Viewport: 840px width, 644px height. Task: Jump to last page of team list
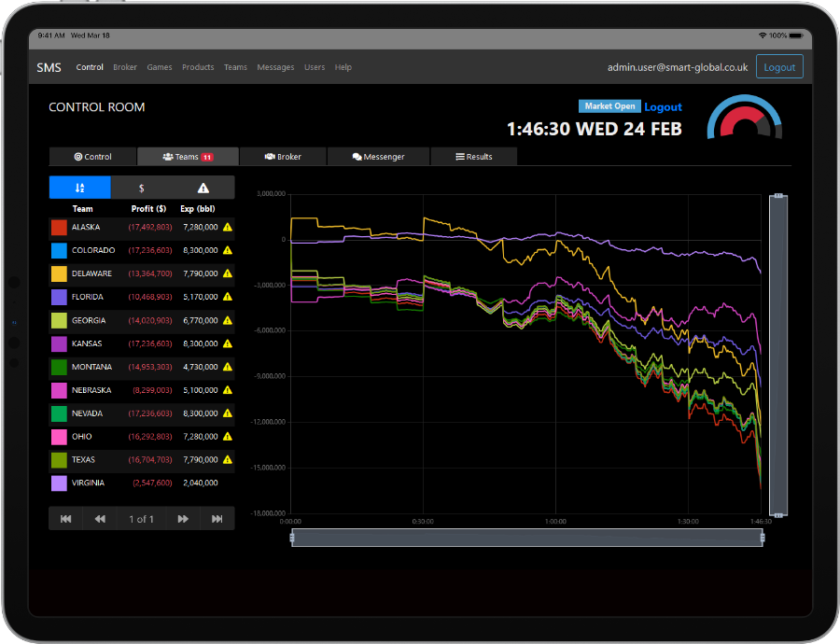(217, 519)
